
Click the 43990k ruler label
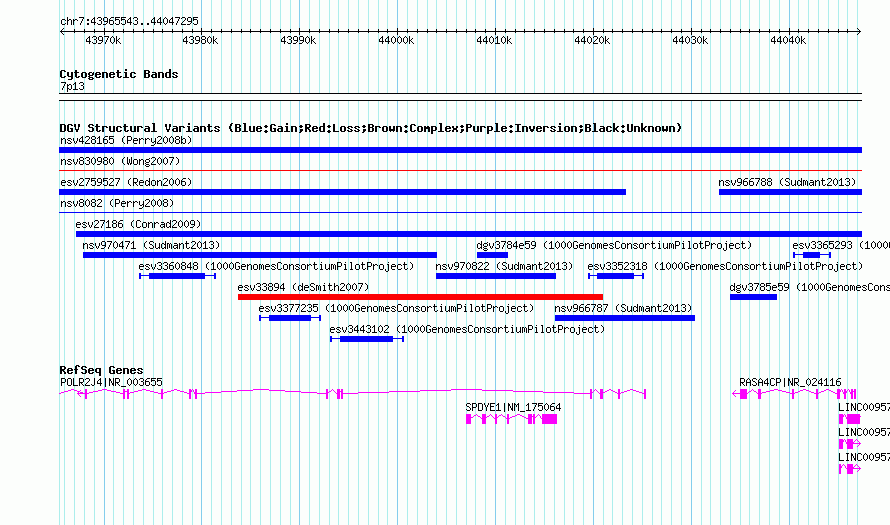(x=299, y=40)
